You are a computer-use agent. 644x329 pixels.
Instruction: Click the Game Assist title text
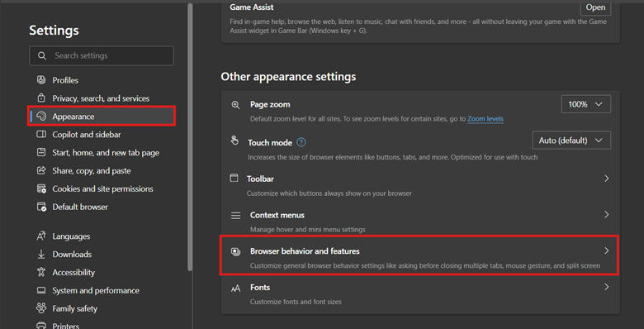click(251, 7)
